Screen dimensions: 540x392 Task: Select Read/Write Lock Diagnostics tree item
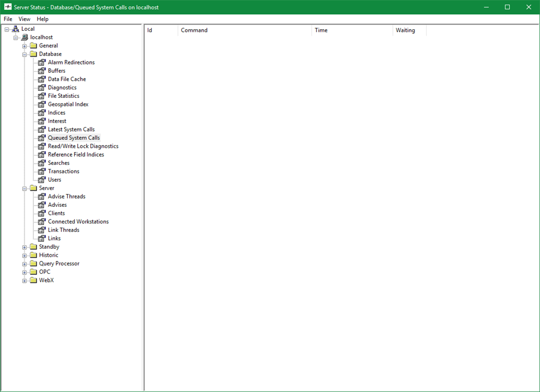83,146
